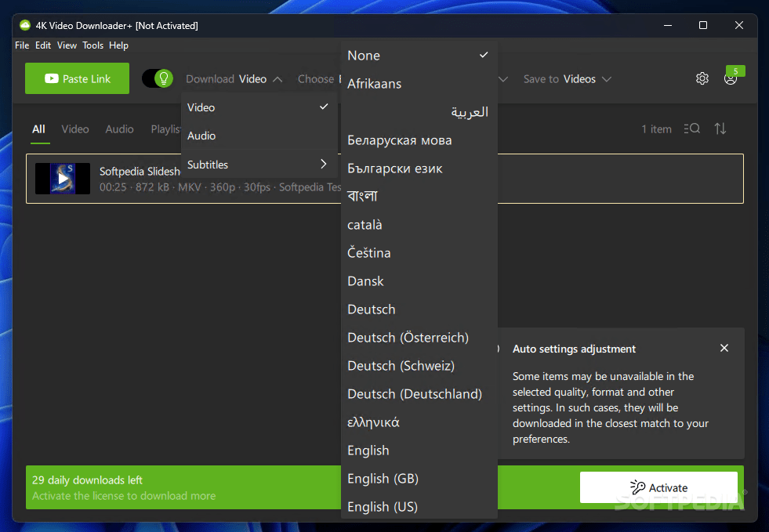Maximize the 4K Video Downloader+ window
This screenshot has height=532, width=769.
tap(703, 25)
